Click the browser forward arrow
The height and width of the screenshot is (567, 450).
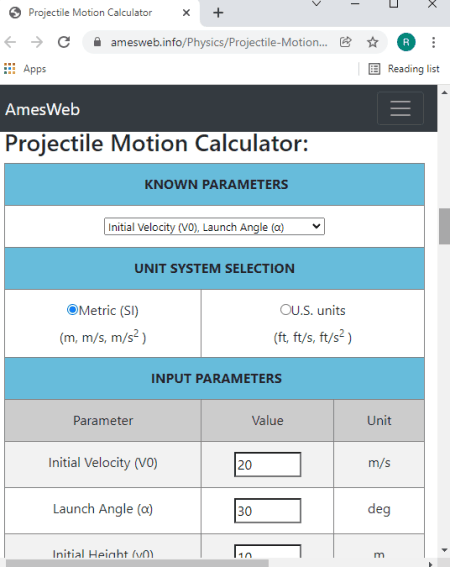[37, 42]
